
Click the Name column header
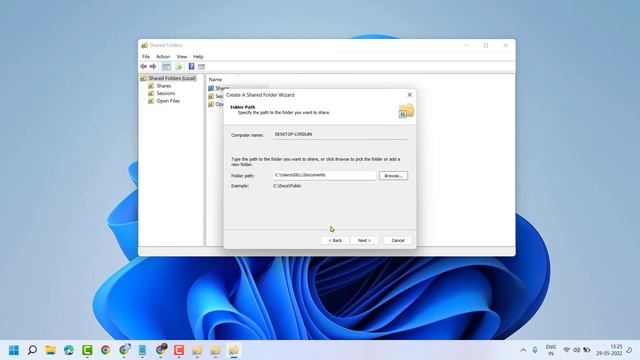[x=215, y=79]
